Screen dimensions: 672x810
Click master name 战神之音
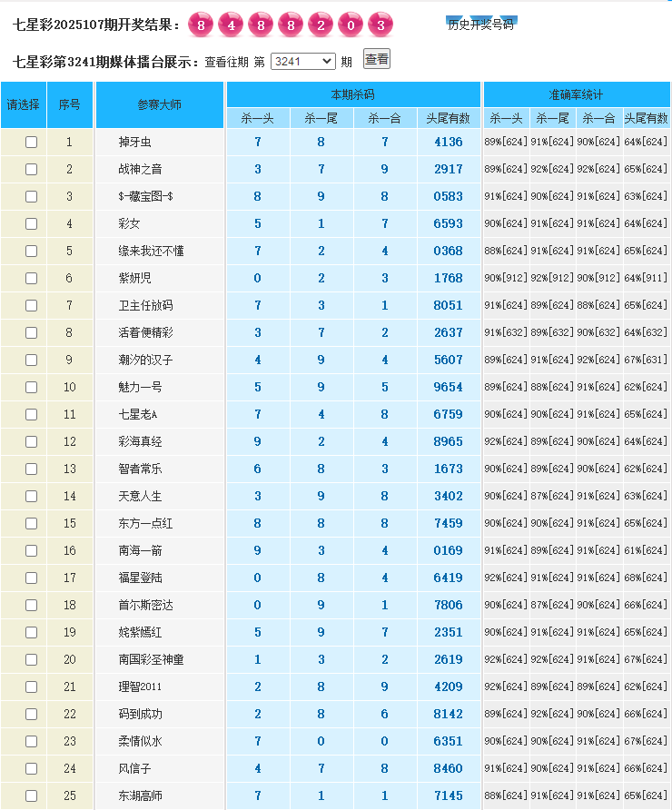(141, 170)
